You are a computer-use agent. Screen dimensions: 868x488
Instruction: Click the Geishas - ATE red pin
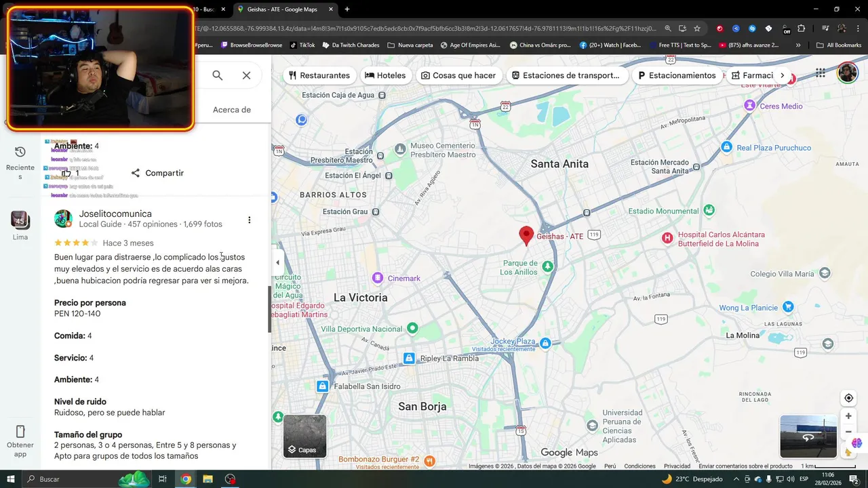tap(526, 235)
